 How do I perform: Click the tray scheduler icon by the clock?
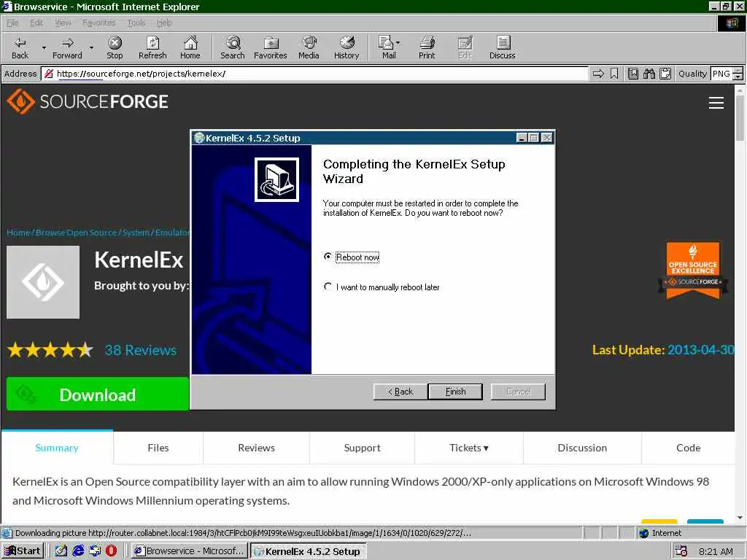pos(681,551)
